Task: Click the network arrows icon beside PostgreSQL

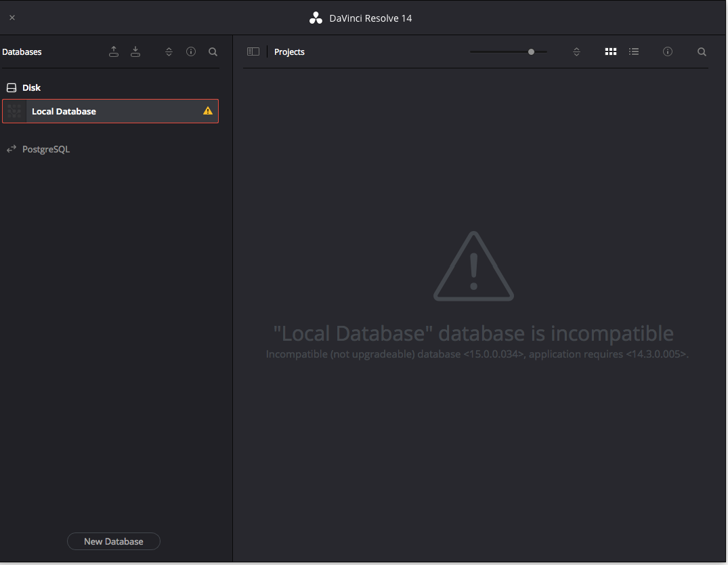Action: coord(12,148)
